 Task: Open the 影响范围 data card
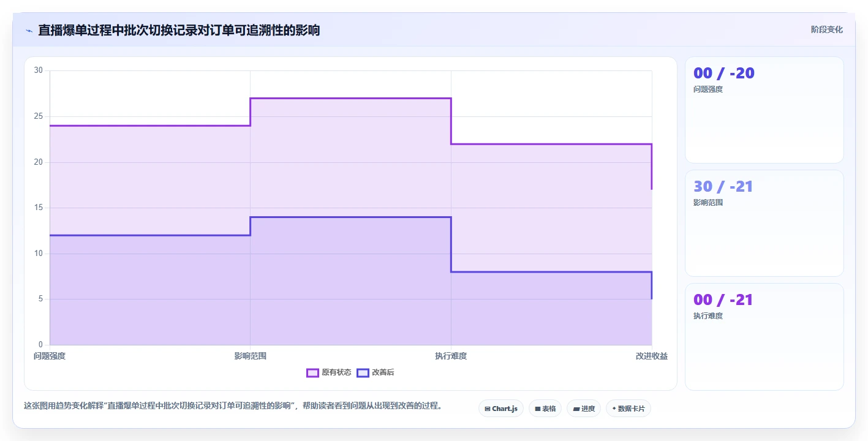764,224
